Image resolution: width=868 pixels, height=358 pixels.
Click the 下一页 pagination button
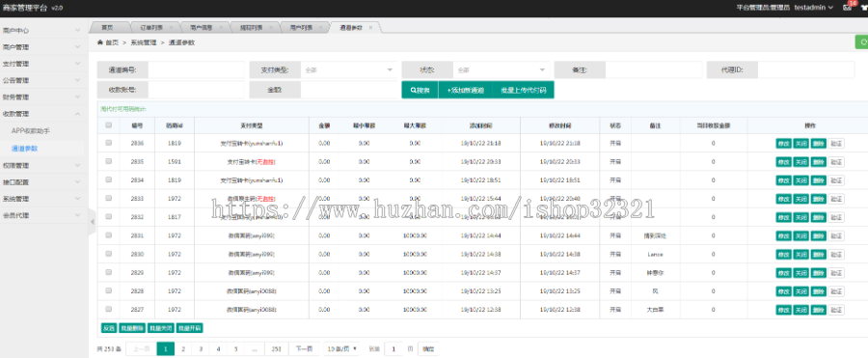click(x=304, y=348)
